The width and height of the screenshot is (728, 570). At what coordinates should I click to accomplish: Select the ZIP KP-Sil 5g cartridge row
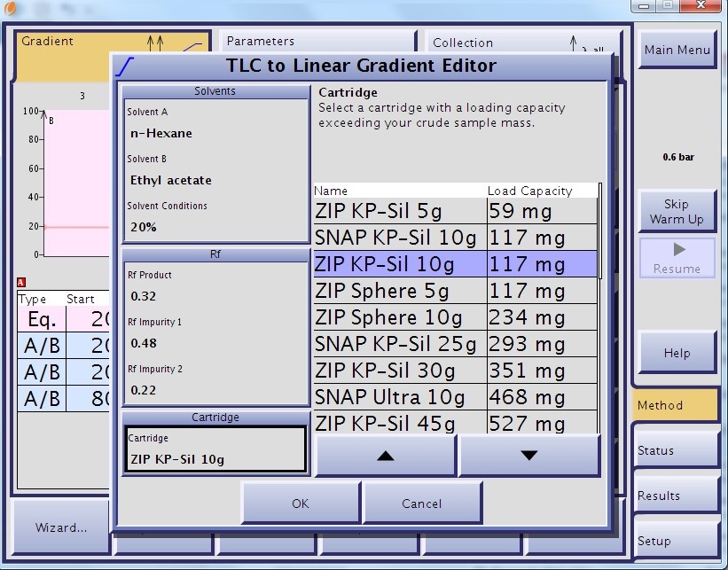[x=455, y=211]
